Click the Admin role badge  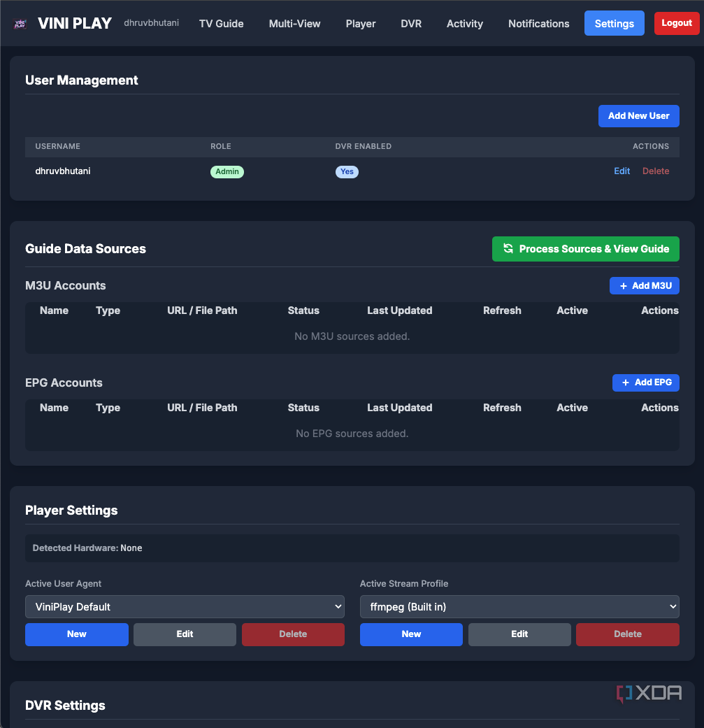coord(227,171)
